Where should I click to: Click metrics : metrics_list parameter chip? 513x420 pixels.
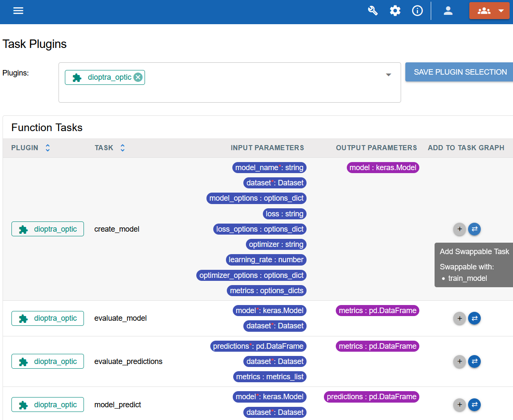(270, 377)
